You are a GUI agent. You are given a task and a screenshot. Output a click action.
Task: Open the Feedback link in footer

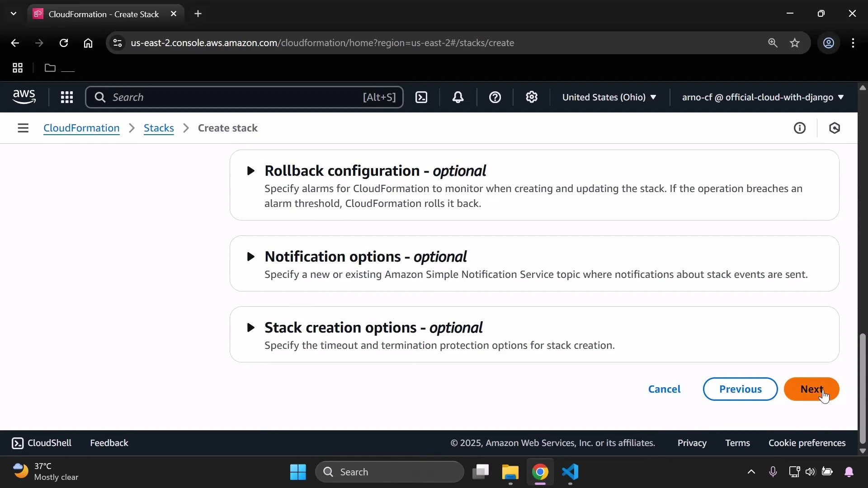coord(109,443)
